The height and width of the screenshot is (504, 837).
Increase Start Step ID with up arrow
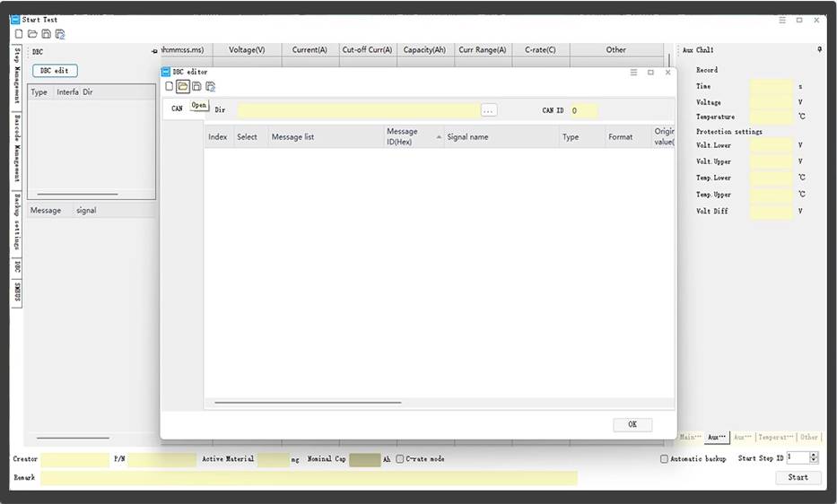point(814,455)
